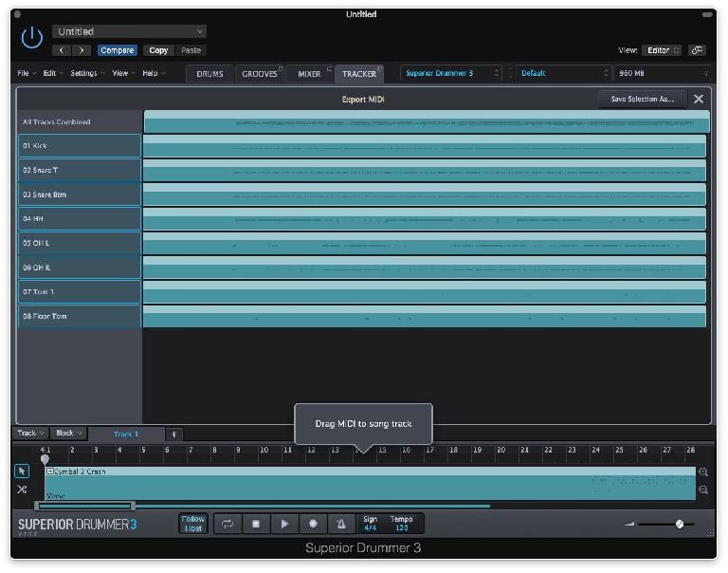Open the Help menu

pyautogui.click(x=154, y=73)
